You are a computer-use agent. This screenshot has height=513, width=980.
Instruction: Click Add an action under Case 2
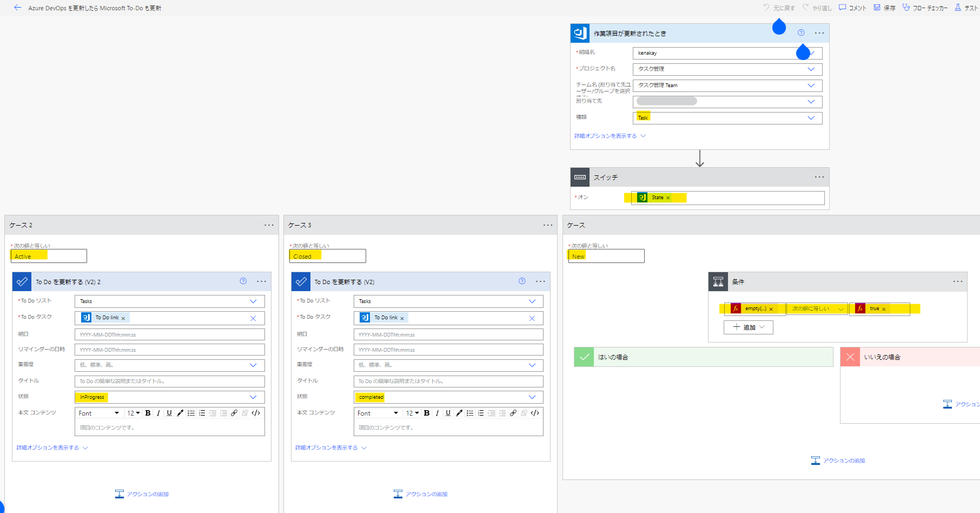142,494
